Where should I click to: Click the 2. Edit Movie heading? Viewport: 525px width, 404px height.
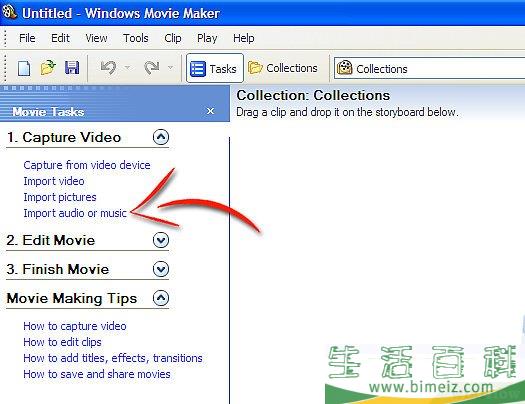coord(51,240)
